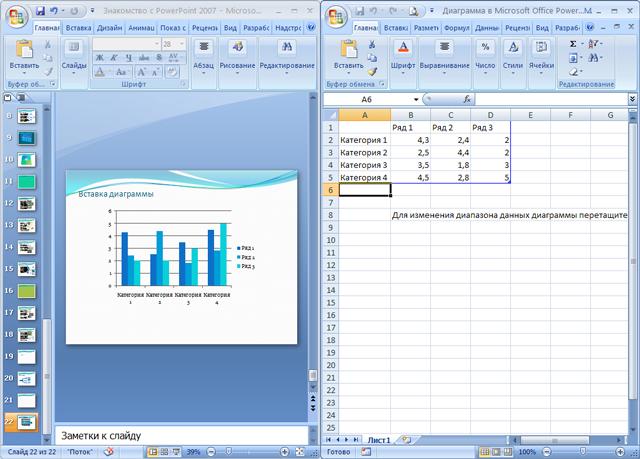
Task: Click the fx insert function icon
Action: [466, 100]
